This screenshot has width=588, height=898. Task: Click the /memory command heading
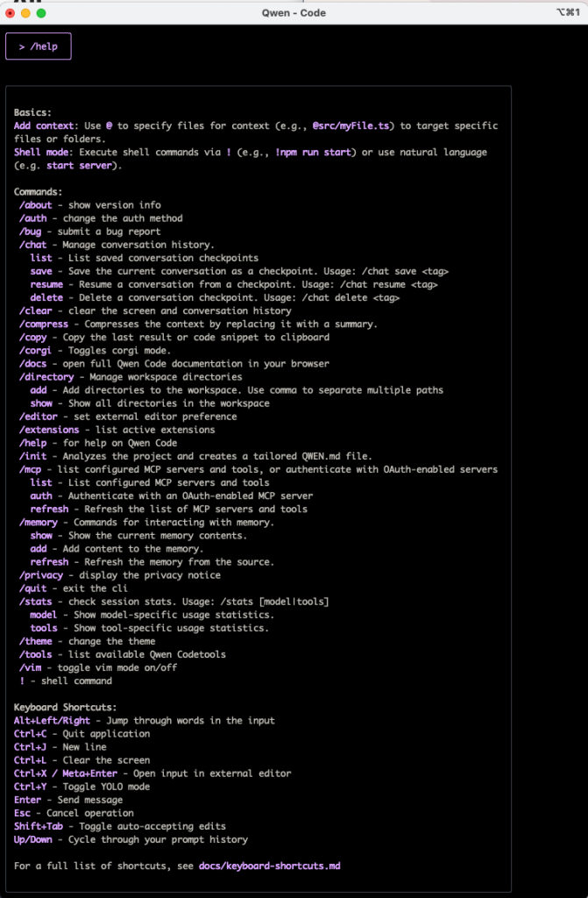39,523
